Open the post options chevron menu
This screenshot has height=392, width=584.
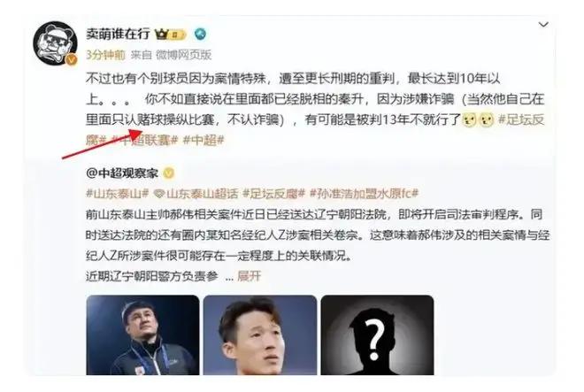[x=543, y=25]
